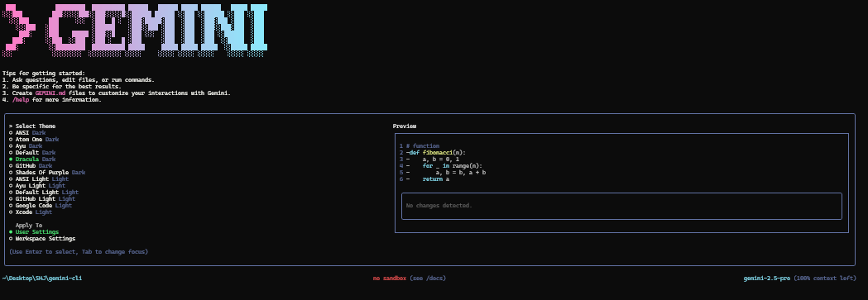The image size is (868, 300).
Task: Select the Ayu Dark theme
Action: point(26,145)
